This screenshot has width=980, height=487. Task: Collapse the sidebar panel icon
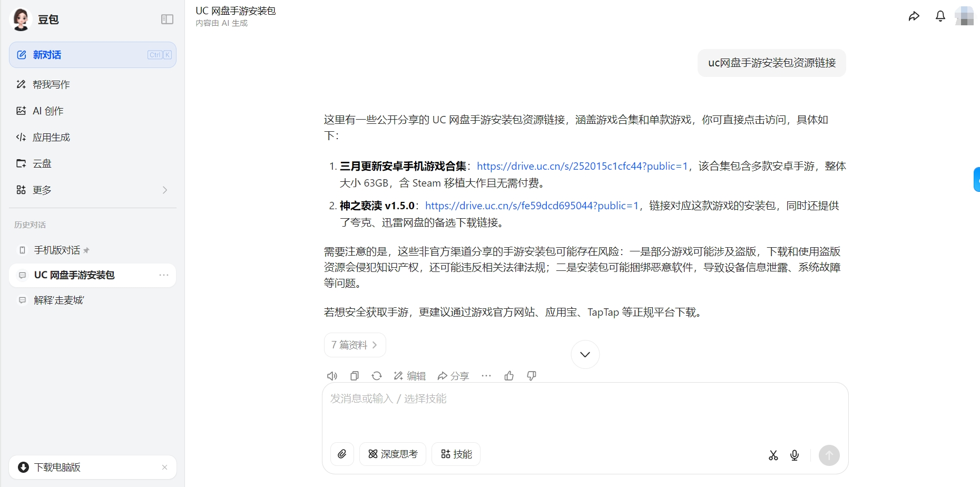pos(167,20)
